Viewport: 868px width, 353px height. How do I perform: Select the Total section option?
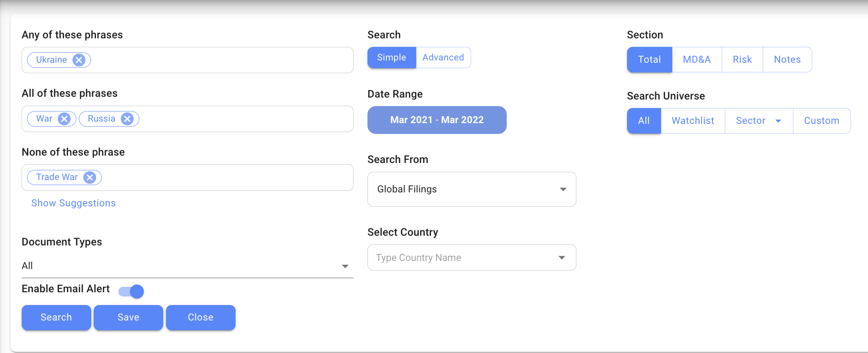click(649, 60)
